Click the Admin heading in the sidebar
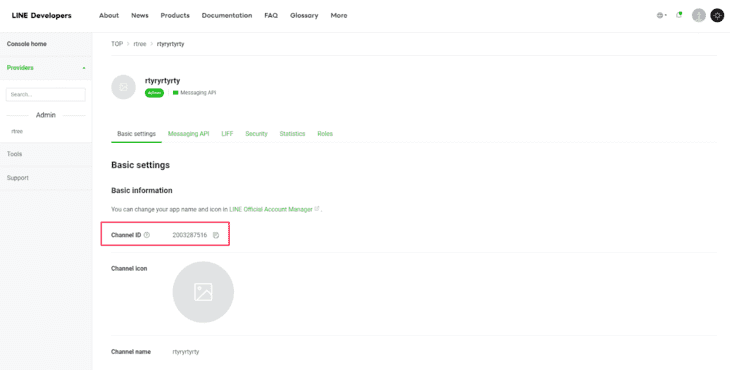Viewport: 730px width, 370px height. pyautogui.click(x=46, y=115)
